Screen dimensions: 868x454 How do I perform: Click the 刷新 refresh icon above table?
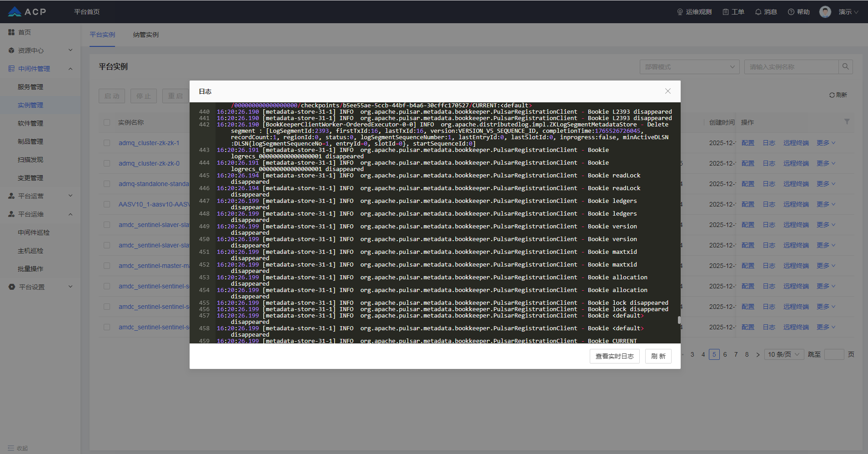point(832,95)
